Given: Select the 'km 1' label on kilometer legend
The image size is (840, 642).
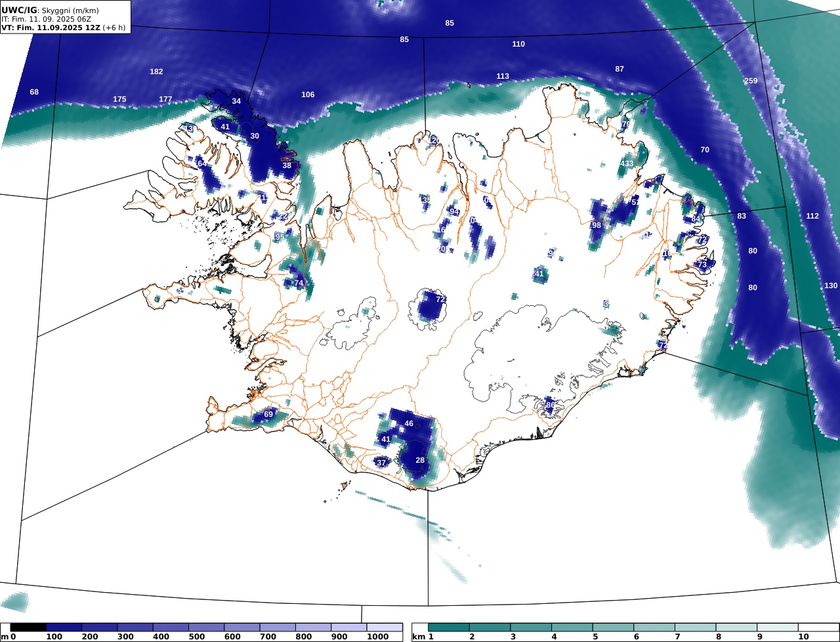Looking at the screenshot, I should (423, 637).
